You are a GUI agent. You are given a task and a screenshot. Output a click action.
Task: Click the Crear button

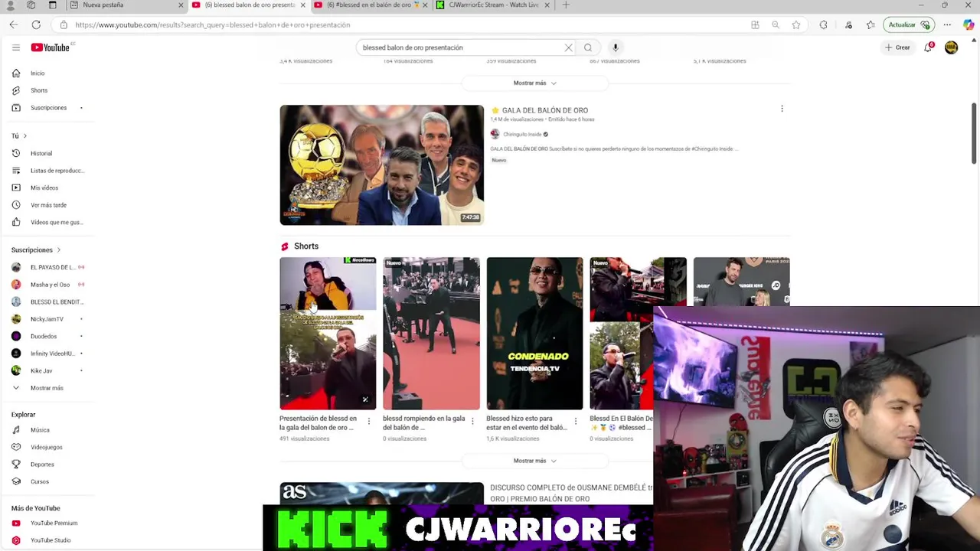tap(897, 47)
